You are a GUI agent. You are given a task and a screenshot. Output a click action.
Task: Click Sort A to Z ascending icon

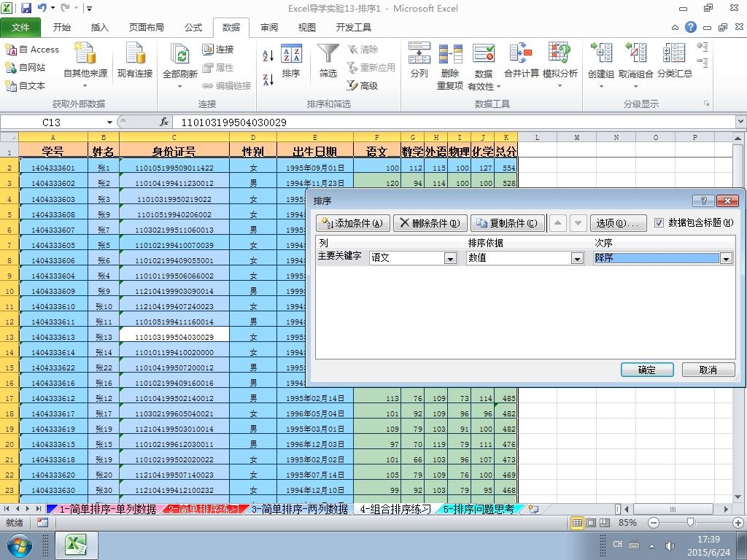coord(268,55)
